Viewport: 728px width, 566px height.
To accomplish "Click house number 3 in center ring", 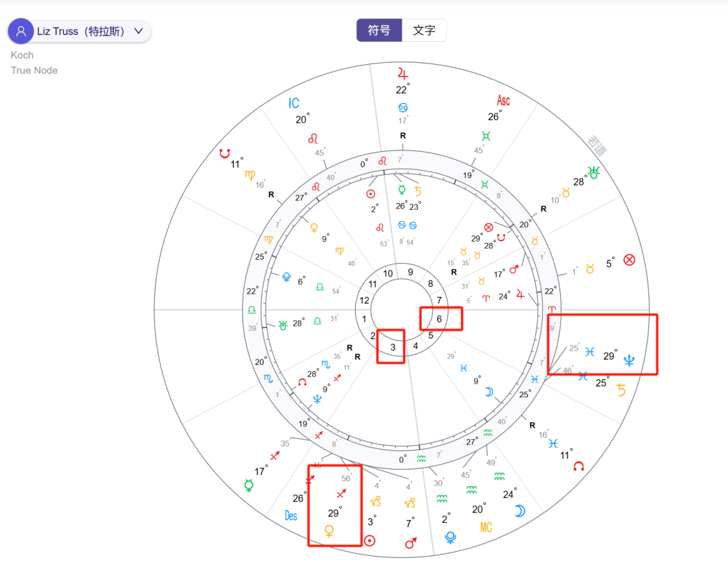I will (x=393, y=347).
